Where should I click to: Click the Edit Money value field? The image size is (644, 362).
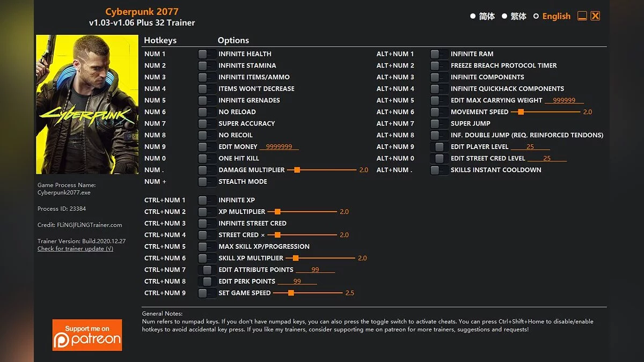[x=279, y=147]
